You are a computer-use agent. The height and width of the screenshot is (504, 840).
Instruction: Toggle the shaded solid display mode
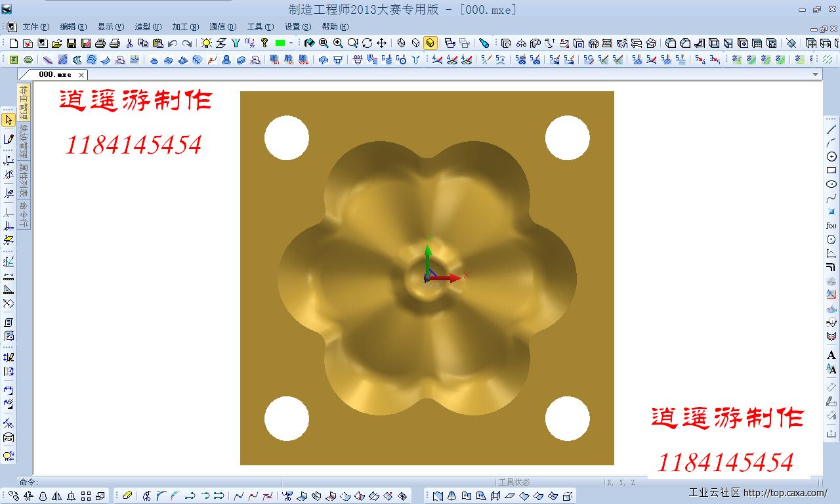(x=430, y=43)
